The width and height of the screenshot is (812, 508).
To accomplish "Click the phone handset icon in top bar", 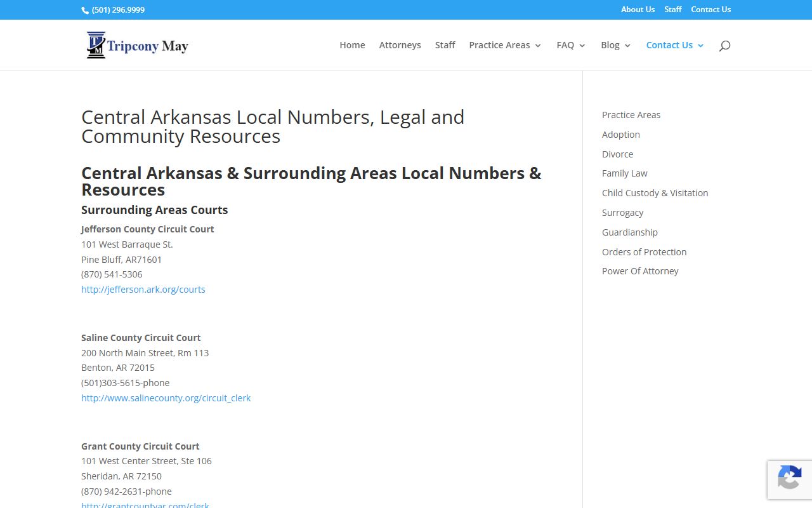I will [x=85, y=10].
